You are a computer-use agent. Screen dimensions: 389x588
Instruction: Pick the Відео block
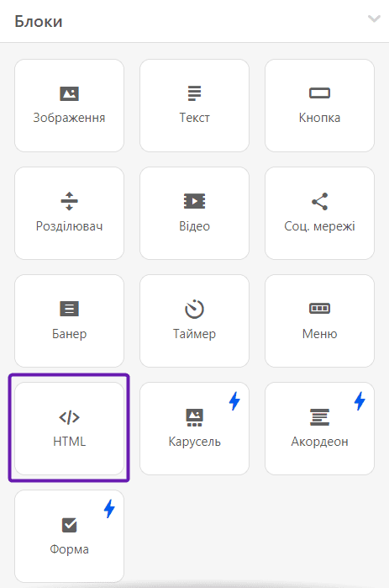point(194,214)
